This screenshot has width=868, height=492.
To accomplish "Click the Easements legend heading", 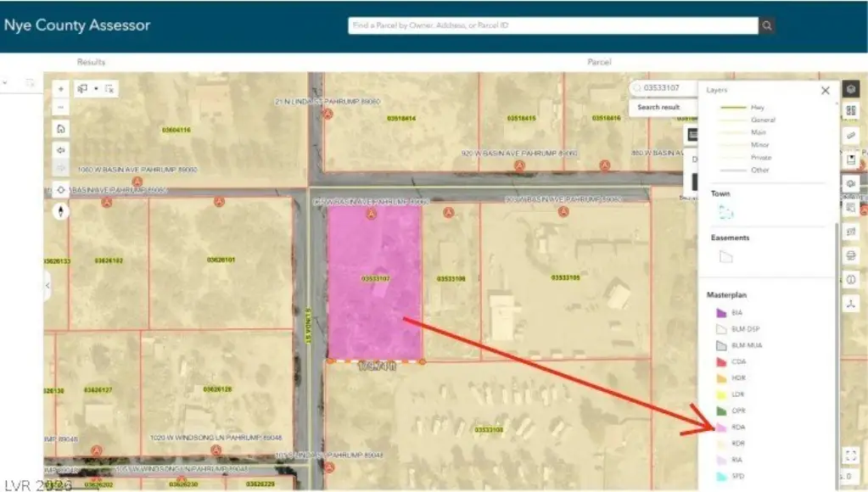I will pos(731,238).
